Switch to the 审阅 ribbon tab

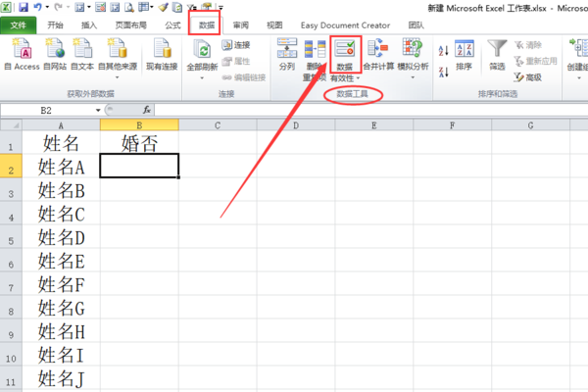click(x=241, y=25)
